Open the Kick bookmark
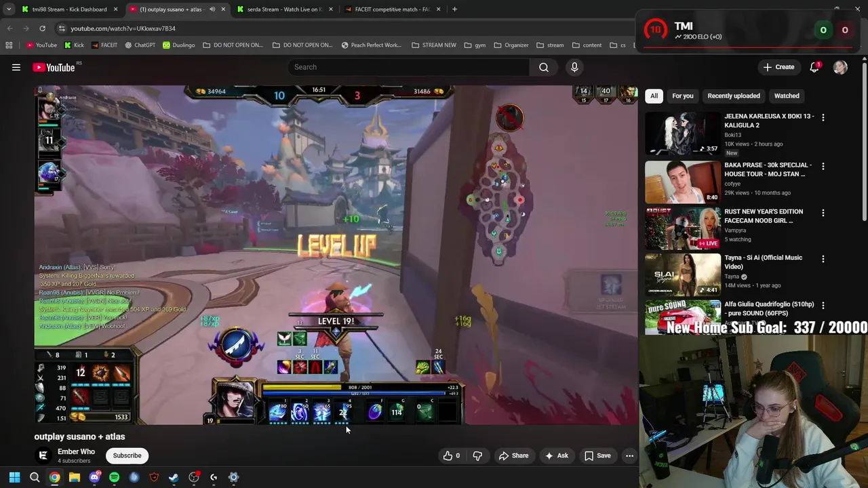The width and height of the screenshot is (868, 488). pos(75,45)
